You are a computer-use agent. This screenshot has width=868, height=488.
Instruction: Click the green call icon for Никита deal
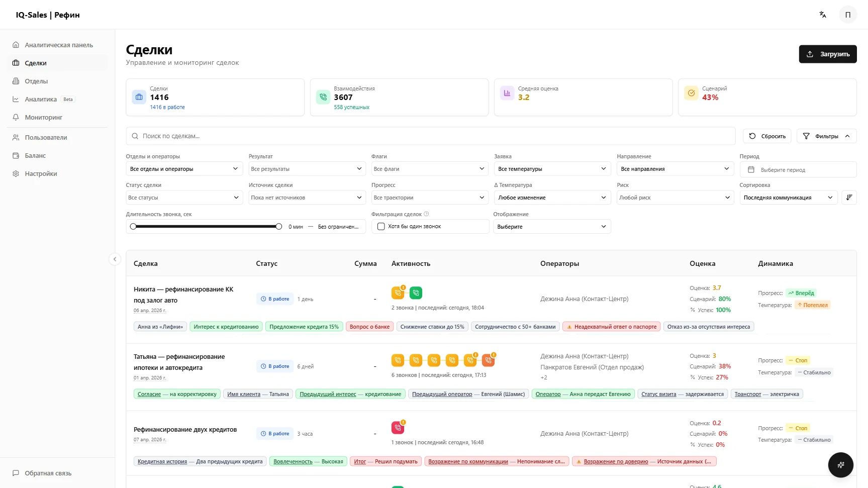click(x=416, y=292)
